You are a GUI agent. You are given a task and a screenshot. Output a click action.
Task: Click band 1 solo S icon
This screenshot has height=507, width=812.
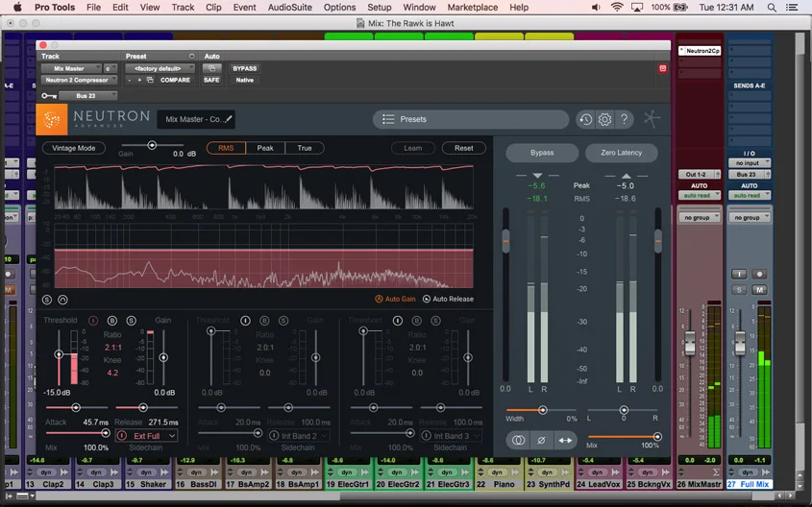(x=131, y=321)
